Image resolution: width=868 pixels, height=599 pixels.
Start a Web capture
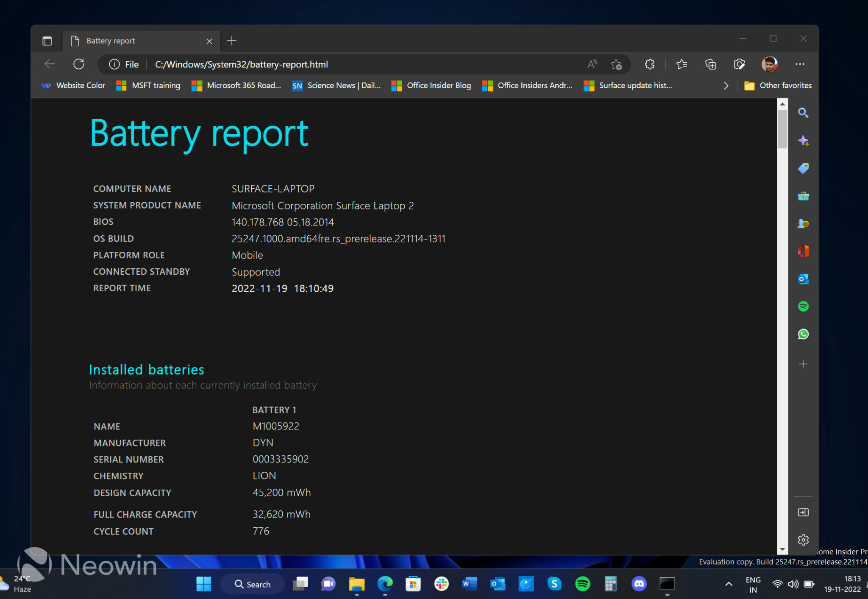(x=740, y=64)
